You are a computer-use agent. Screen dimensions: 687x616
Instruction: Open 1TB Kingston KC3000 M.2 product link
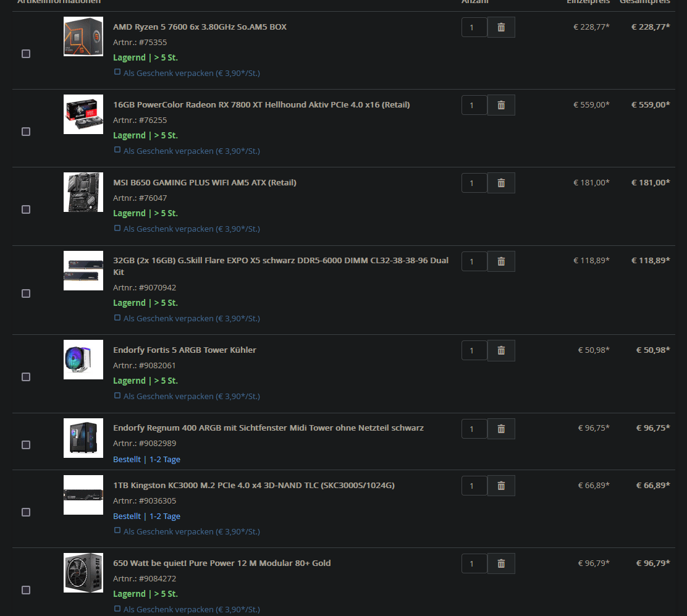click(254, 486)
